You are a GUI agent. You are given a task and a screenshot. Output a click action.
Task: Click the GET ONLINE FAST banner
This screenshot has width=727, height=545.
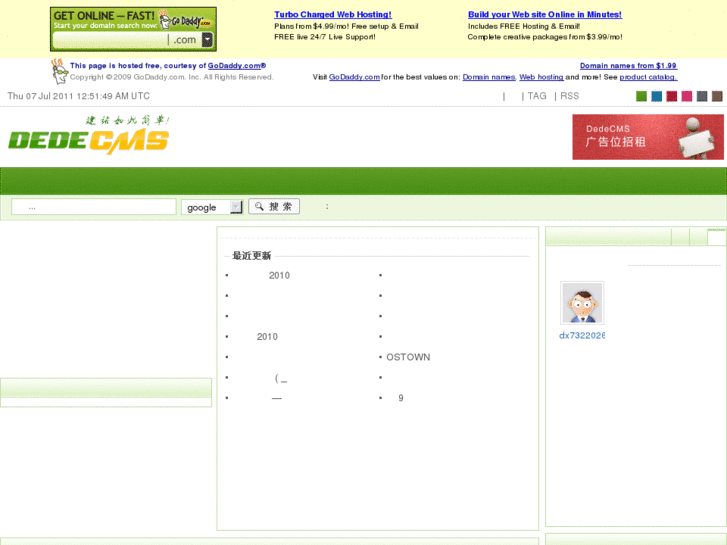point(133,29)
